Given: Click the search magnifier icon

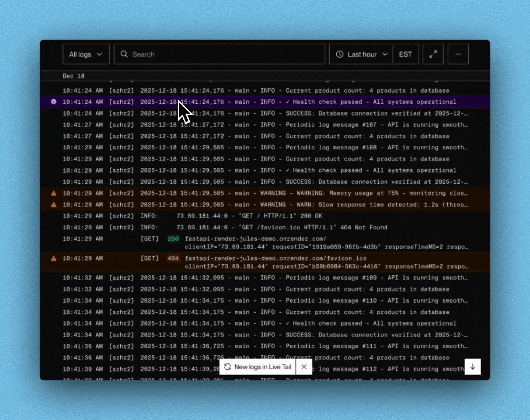Looking at the screenshot, I should pyautogui.click(x=124, y=54).
